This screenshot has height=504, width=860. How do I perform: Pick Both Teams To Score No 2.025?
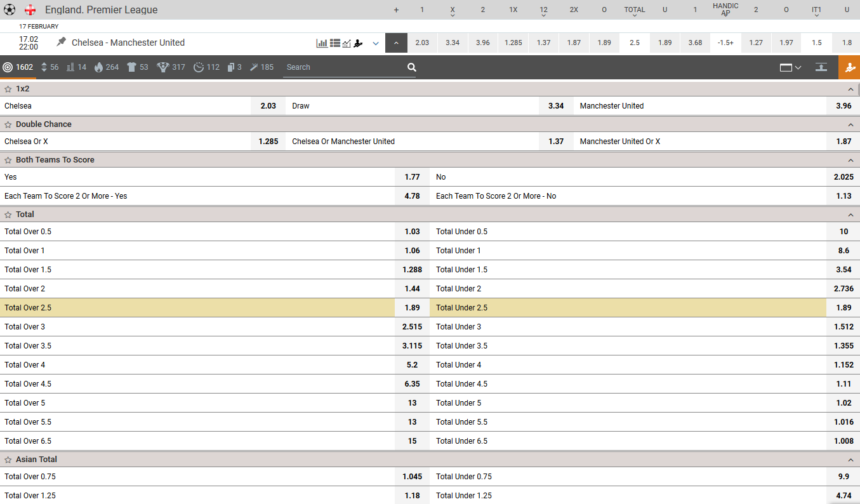tap(843, 177)
